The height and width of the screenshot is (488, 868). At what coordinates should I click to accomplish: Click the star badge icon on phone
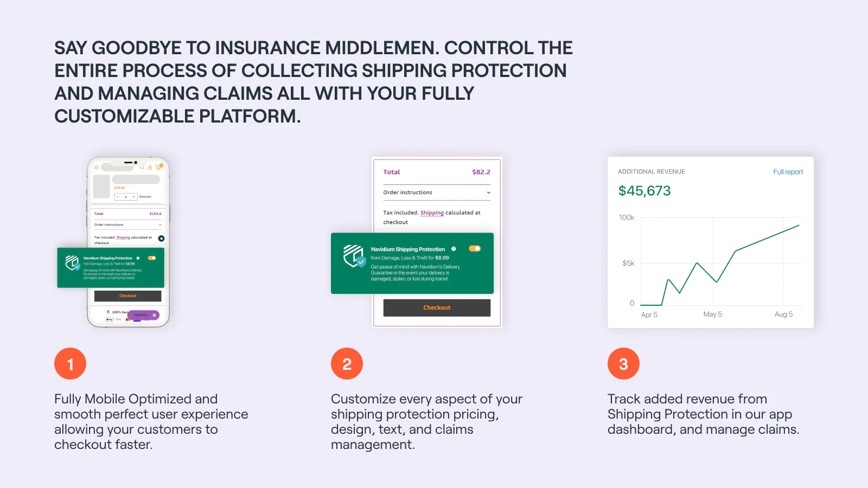161,239
